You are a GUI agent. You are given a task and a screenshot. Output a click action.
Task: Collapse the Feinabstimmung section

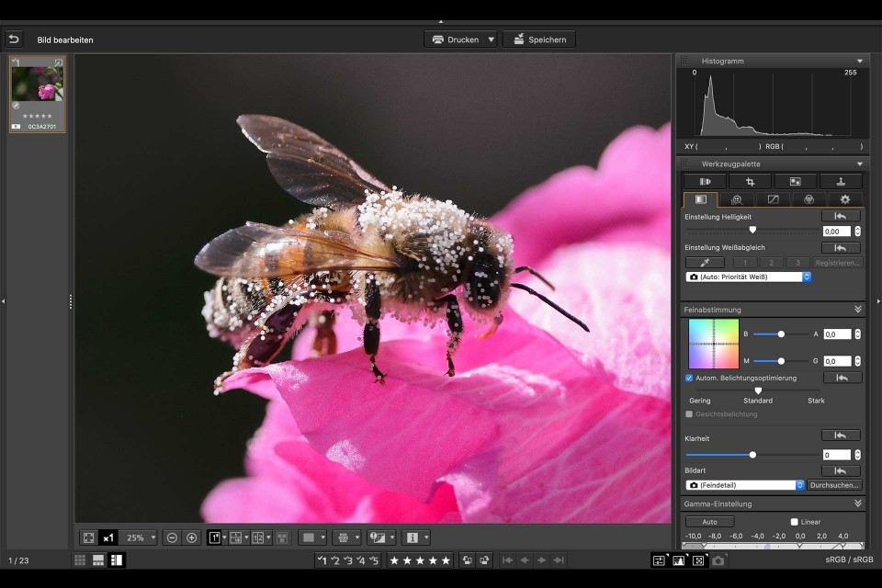coord(856,310)
